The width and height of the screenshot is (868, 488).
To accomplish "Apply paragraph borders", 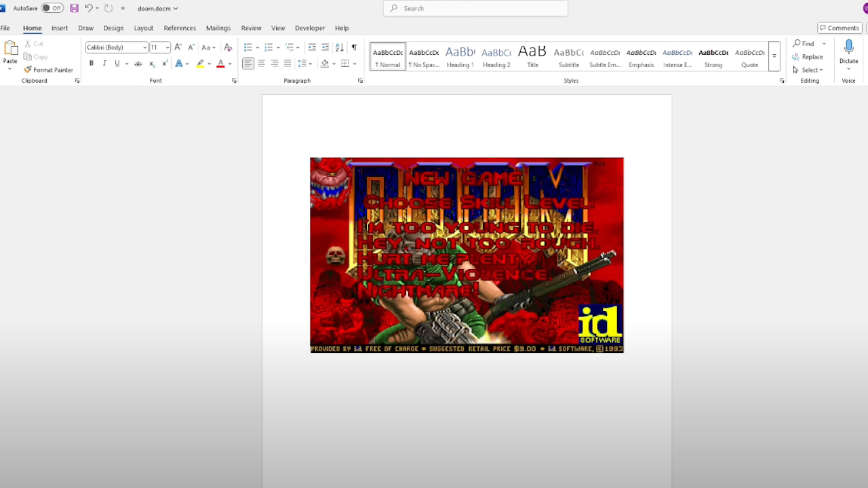I will point(345,64).
